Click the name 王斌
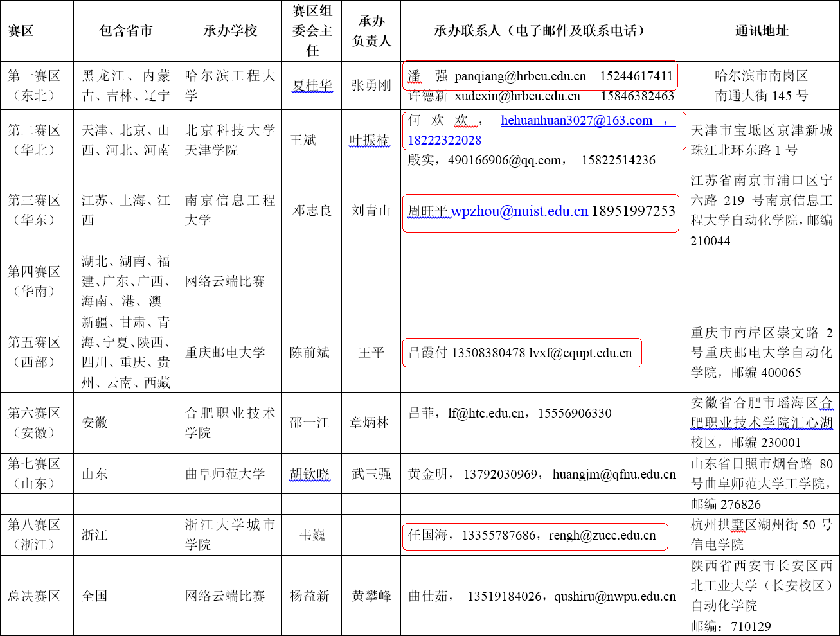Viewport: 840px width, 636px height. tap(303, 140)
